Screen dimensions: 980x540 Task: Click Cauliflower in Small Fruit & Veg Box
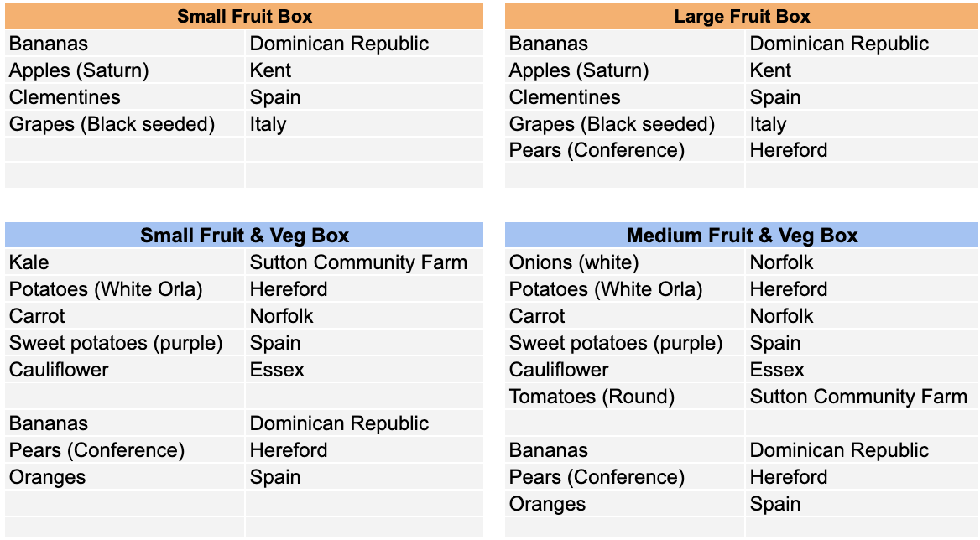pyautogui.click(x=124, y=370)
